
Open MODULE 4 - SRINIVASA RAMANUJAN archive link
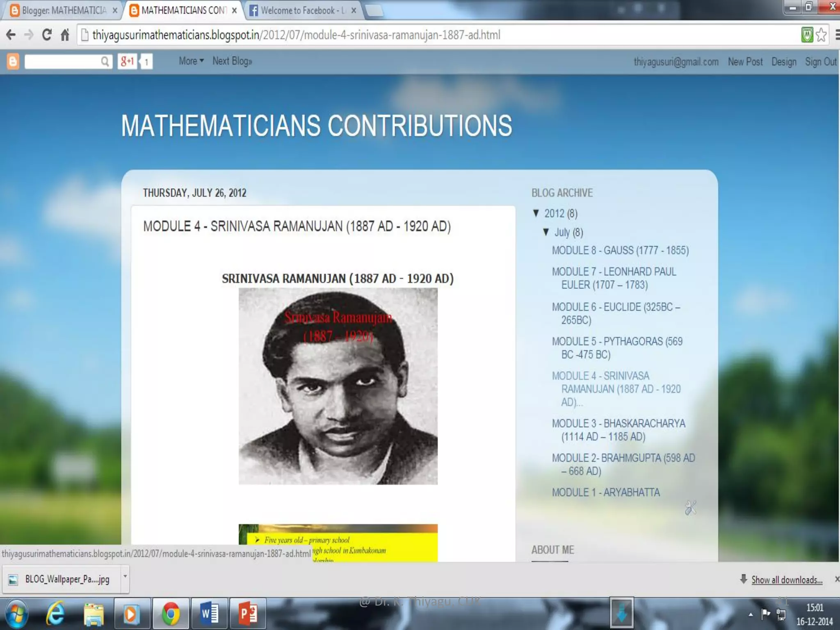point(616,389)
